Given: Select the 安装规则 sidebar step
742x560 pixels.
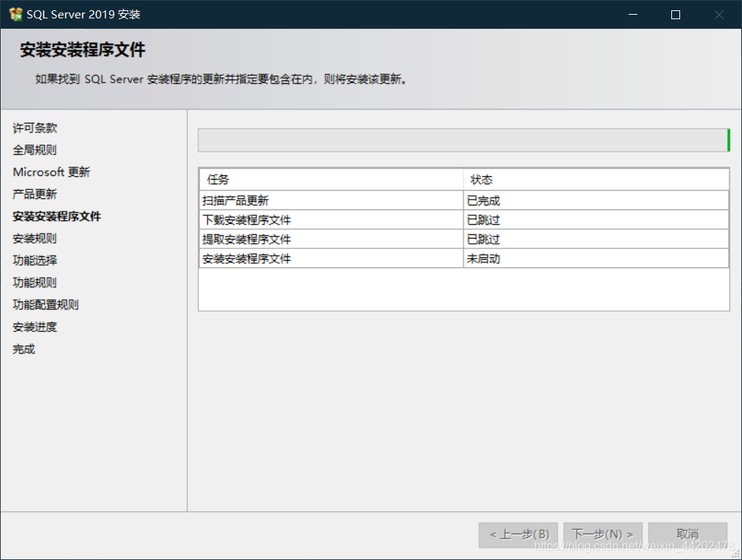Looking at the screenshot, I should click(35, 239).
